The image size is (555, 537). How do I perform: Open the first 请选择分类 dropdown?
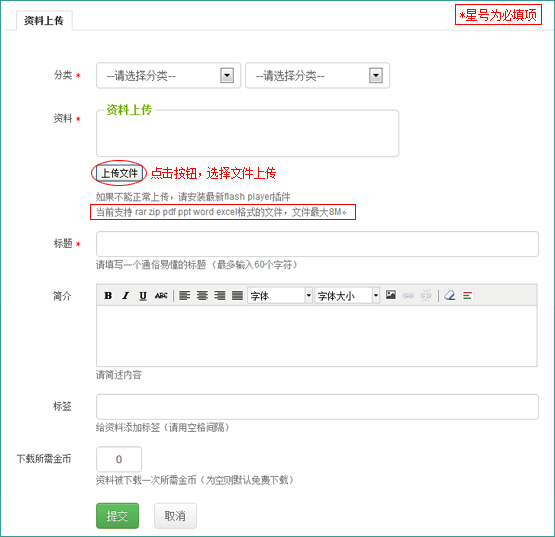(x=168, y=75)
